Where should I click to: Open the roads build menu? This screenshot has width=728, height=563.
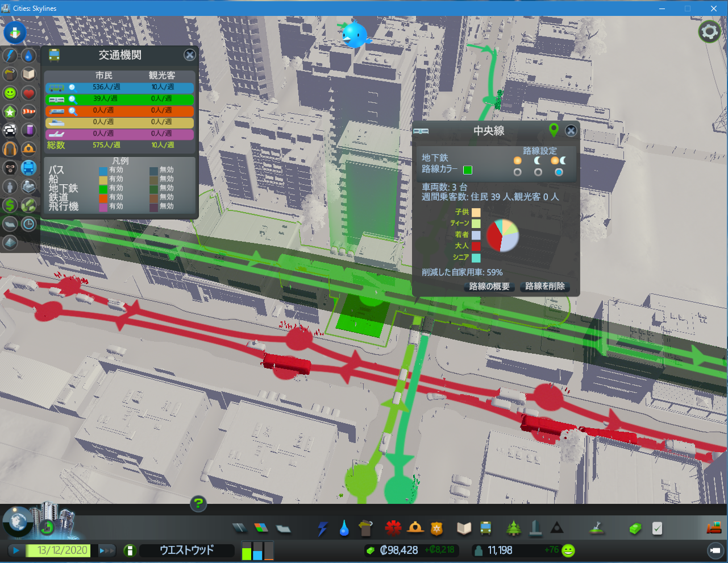click(239, 528)
